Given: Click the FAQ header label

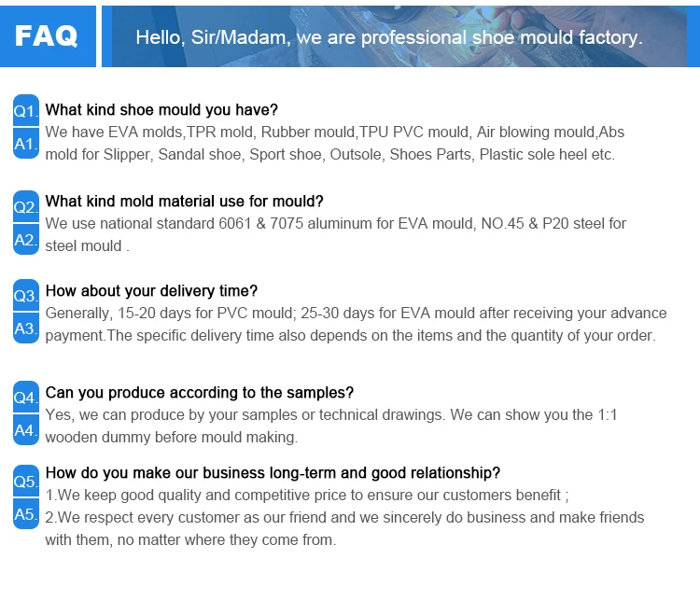Looking at the screenshot, I should click(x=48, y=36).
